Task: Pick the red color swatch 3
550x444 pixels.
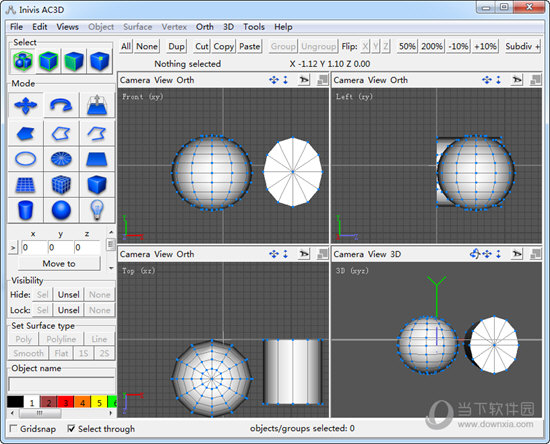Action: (66, 402)
